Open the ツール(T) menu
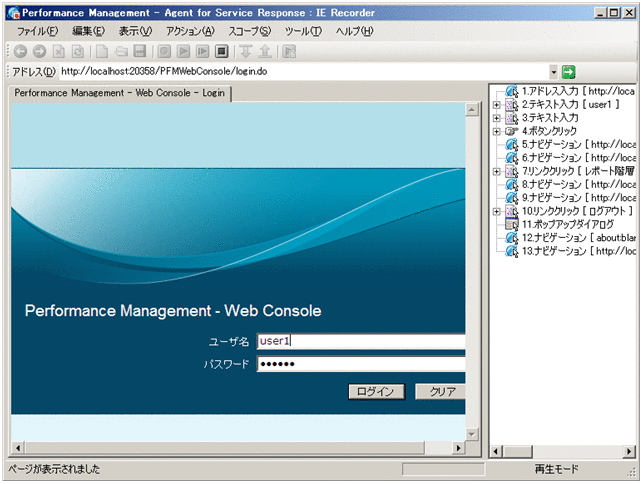Screen dimensions: 644x484 pyautogui.click(x=304, y=31)
